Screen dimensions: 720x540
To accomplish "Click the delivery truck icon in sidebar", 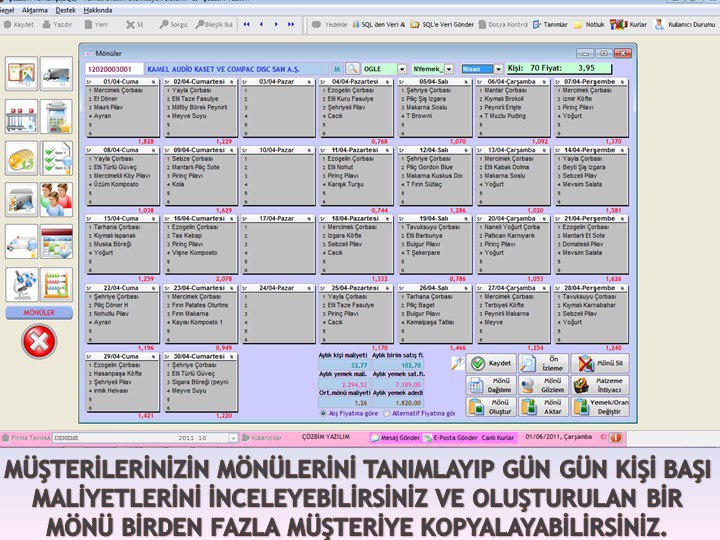I will pos(56,73).
